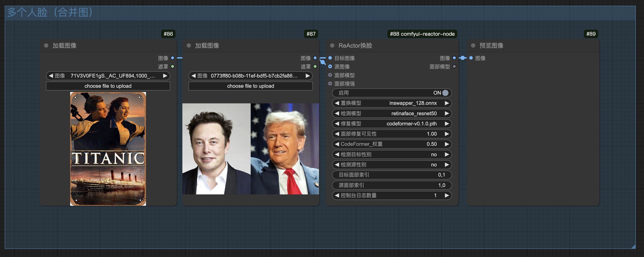Click the collapse dot of the first 加载图像 node

(46, 46)
